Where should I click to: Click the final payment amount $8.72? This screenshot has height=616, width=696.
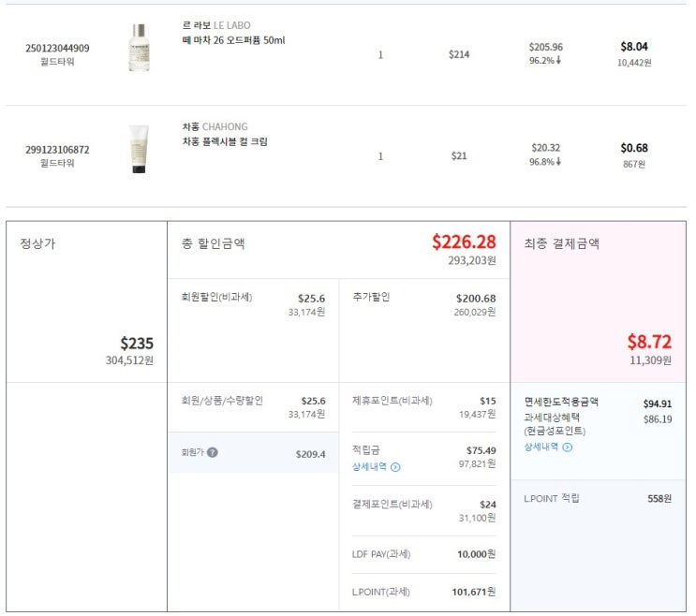pos(649,342)
